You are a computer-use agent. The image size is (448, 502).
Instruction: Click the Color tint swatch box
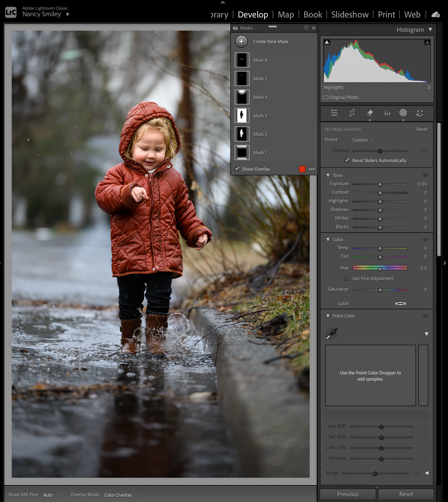tap(401, 304)
